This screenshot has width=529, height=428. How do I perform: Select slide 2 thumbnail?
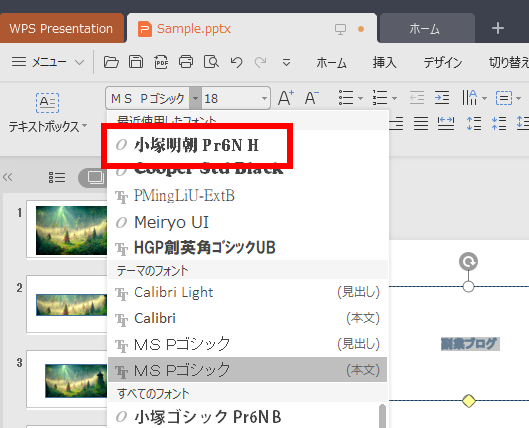67,304
